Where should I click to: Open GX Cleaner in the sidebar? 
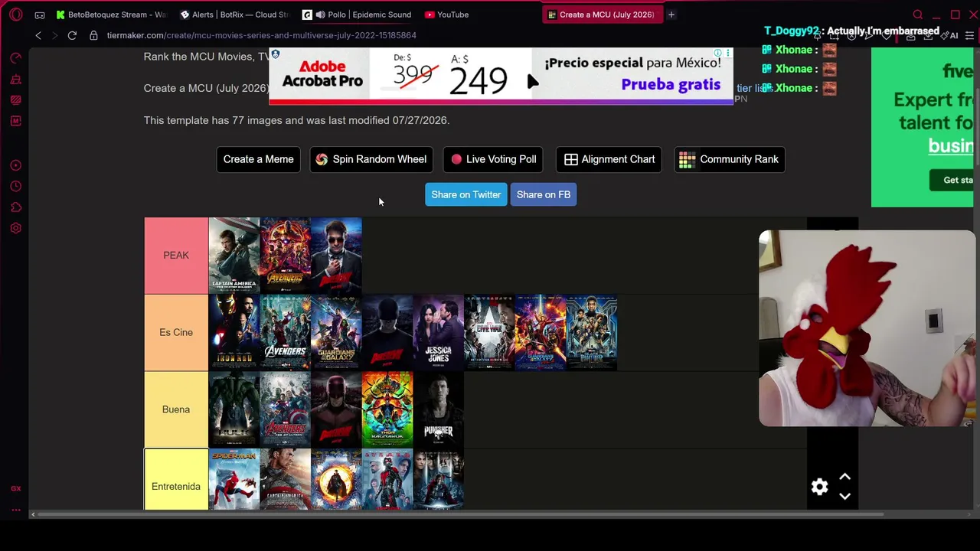tap(16, 80)
